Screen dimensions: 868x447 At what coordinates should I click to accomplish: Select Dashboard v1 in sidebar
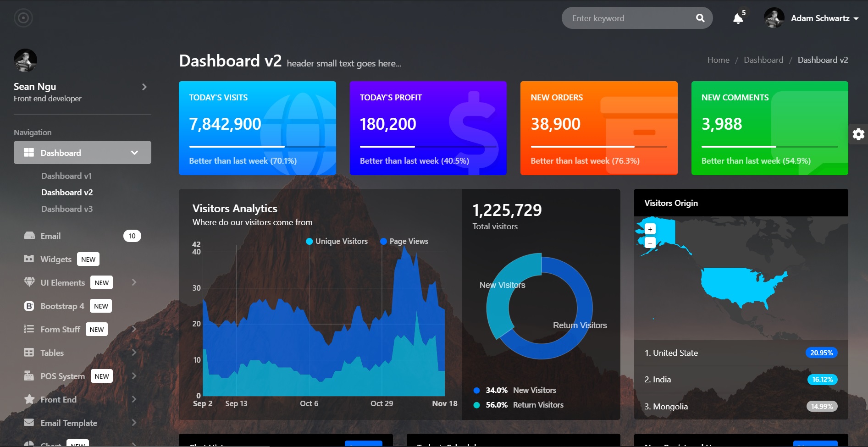(66, 176)
